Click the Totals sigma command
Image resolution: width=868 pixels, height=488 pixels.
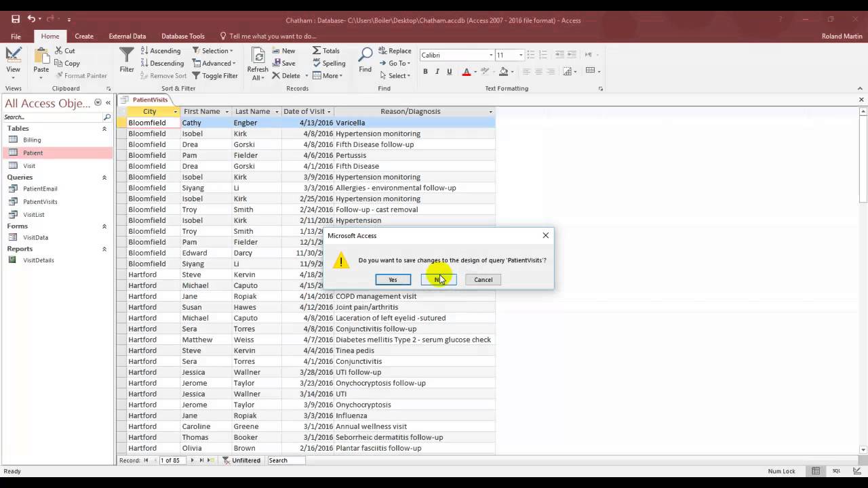point(326,51)
